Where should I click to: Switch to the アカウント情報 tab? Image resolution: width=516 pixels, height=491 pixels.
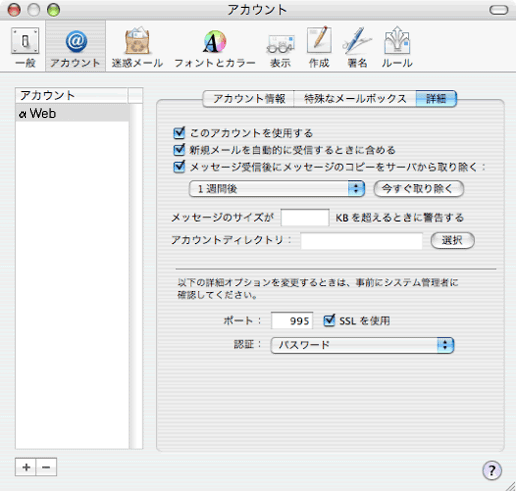tap(248, 99)
